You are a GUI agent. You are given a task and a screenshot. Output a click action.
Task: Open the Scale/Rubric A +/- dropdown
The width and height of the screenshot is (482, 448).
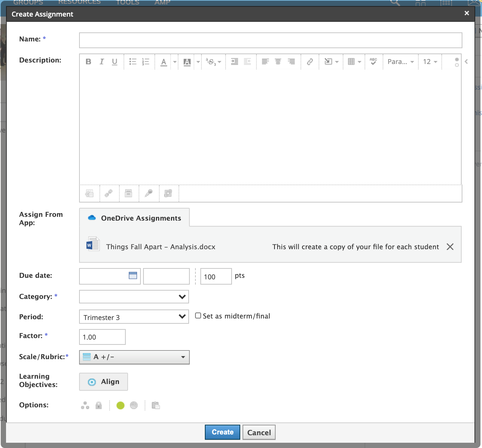134,357
